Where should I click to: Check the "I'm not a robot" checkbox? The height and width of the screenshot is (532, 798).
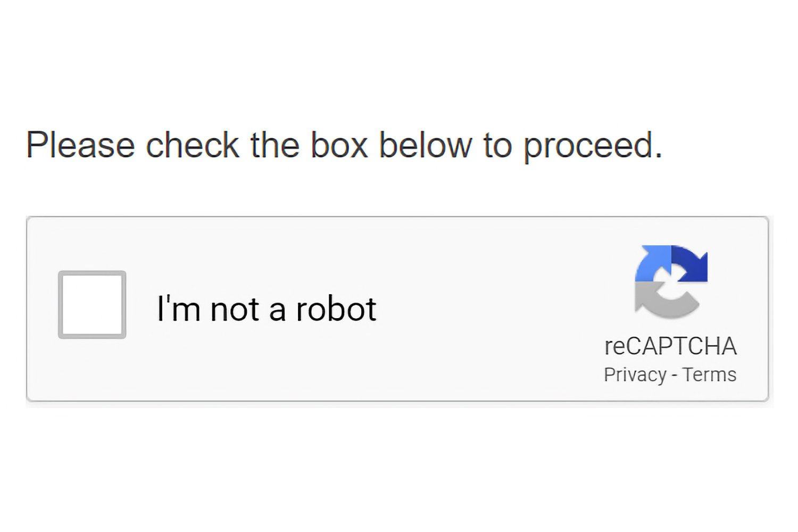click(92, 305)
